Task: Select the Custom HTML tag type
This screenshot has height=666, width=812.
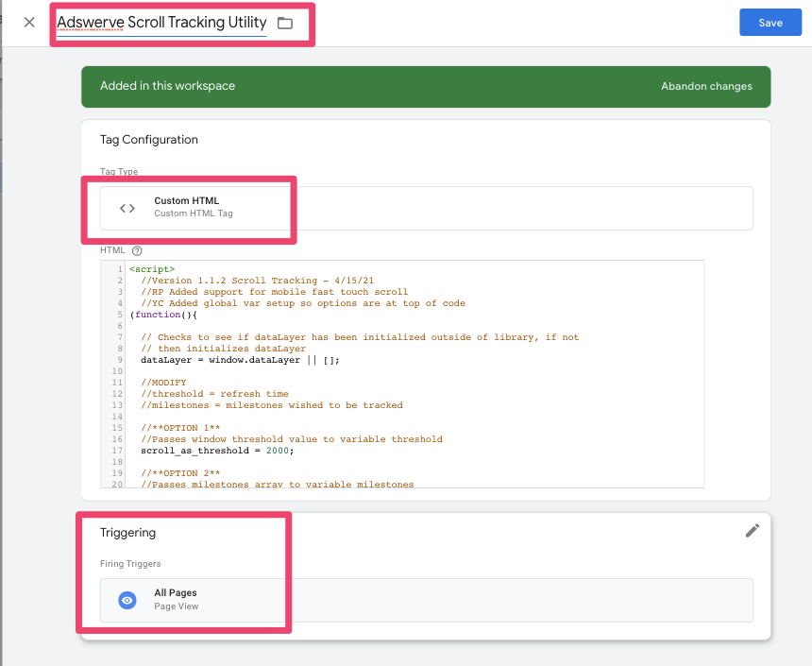Action: [x=426, y=208]
